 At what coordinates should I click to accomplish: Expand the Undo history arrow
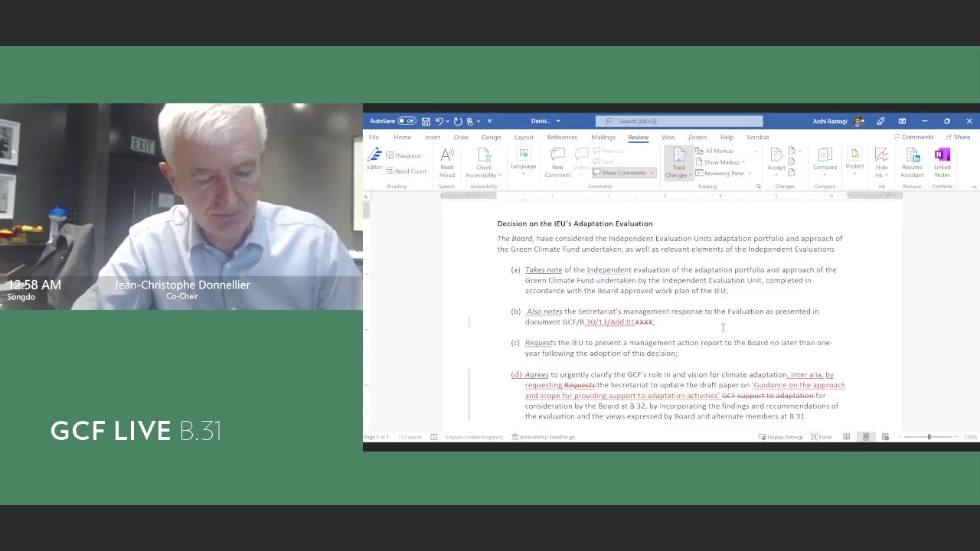click(446, 121)
